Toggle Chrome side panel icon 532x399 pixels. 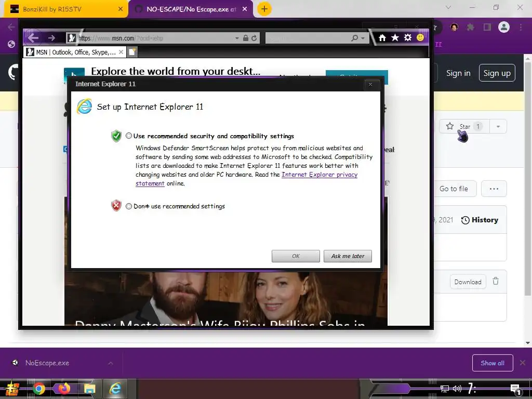487,27
